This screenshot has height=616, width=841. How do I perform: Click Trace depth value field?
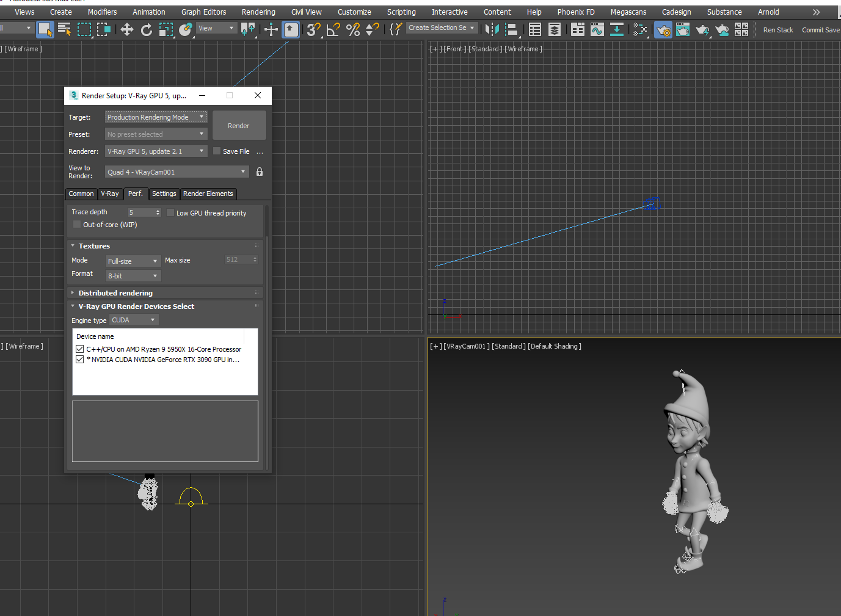pos(141,212)
